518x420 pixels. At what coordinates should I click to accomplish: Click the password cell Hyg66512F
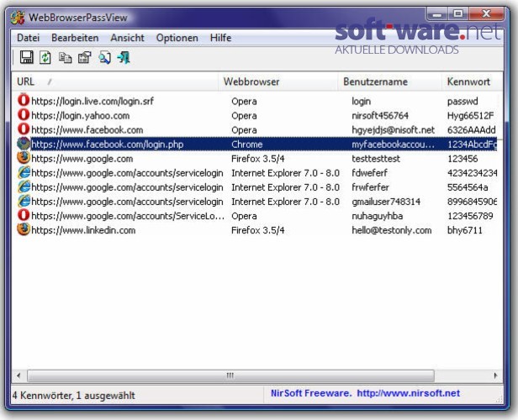pyautogui.click(x=470, y=116)
